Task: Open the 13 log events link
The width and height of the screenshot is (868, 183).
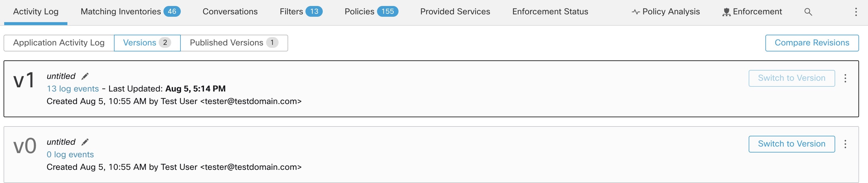Action: 73,89
